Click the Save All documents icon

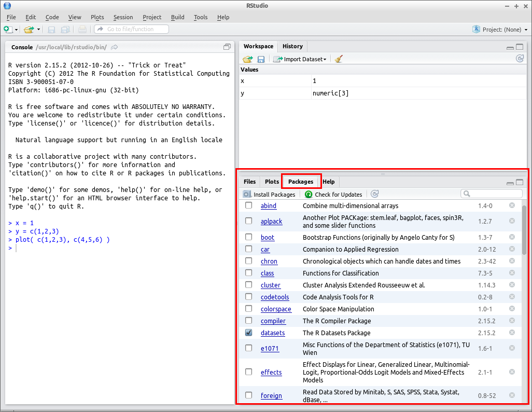[x=65, y=30]
